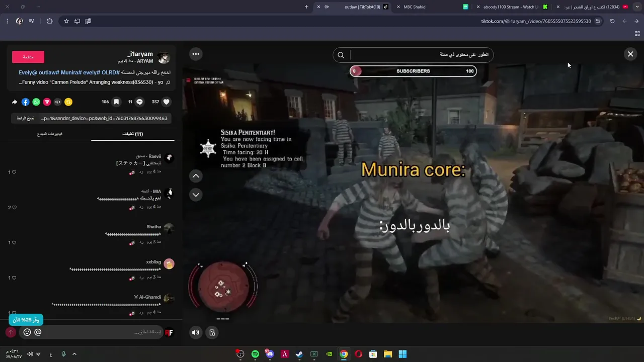Open Opera from the taskbar
644x362 pixels.
click(x=358, y=354)
